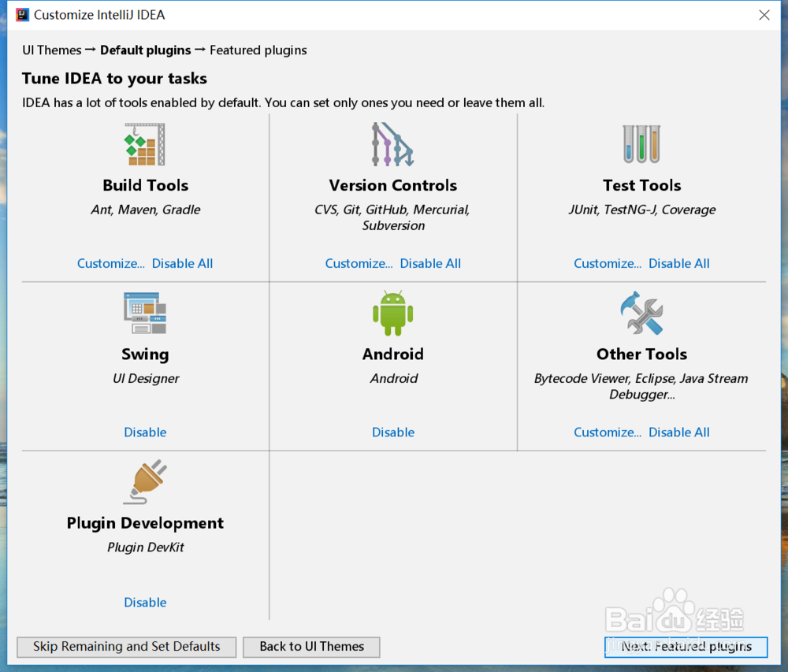
Task: Click the Swing heading
Action: tap(145, 355)
